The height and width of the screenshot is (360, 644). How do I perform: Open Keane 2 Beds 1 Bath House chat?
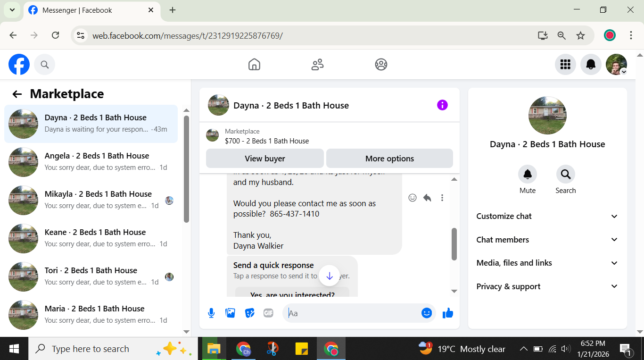point(91,238)
